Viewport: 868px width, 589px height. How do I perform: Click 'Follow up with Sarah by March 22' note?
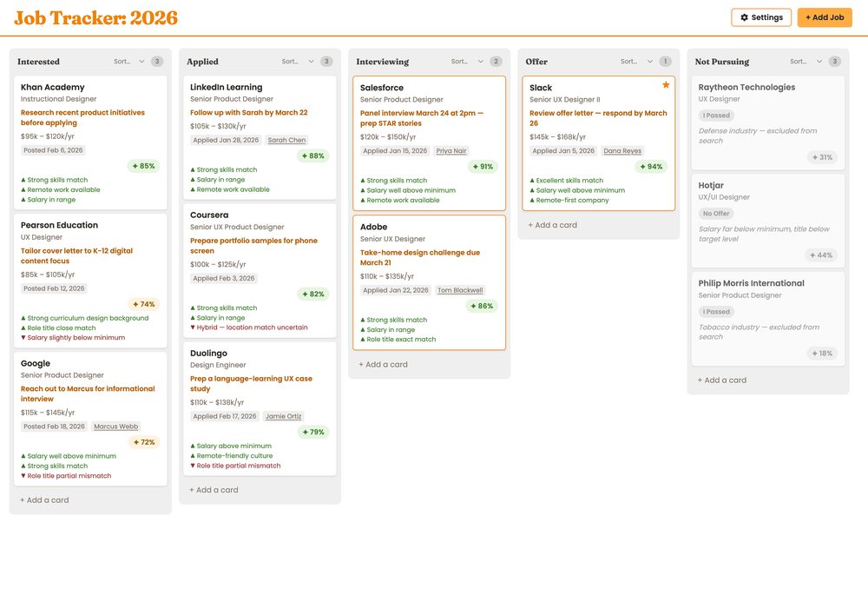coord(248,112)
